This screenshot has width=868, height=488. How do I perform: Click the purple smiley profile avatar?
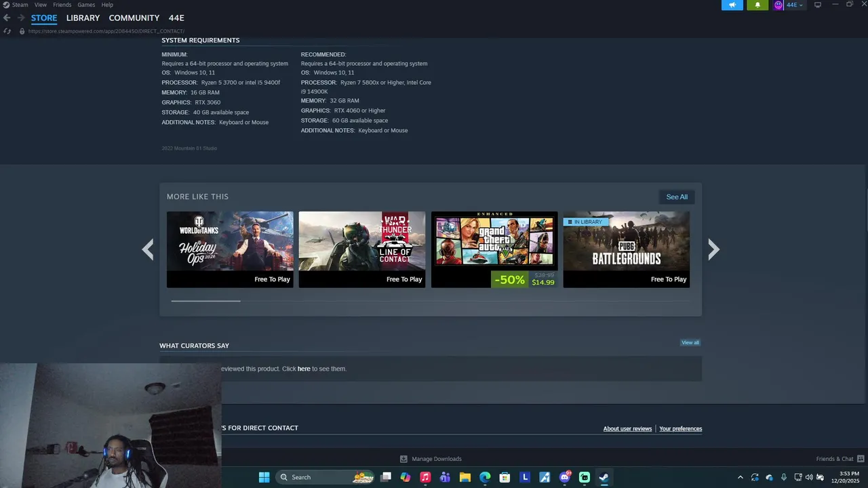pyautogui.click(x=778, y=5)
